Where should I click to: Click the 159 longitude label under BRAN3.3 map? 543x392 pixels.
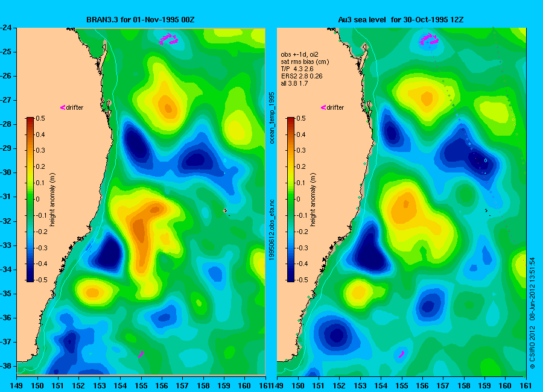(x=224, y=386)
